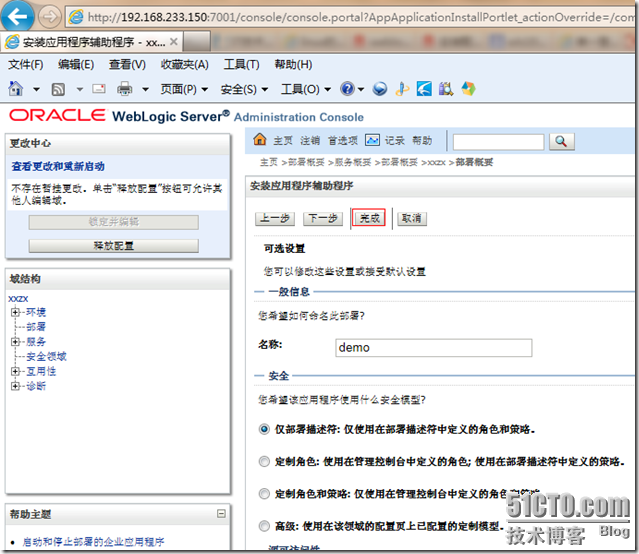This screenshot has width=639, height=554.
Task: Close the 安装应用程序辅助程序 browser tab
Action: point(174,42)
